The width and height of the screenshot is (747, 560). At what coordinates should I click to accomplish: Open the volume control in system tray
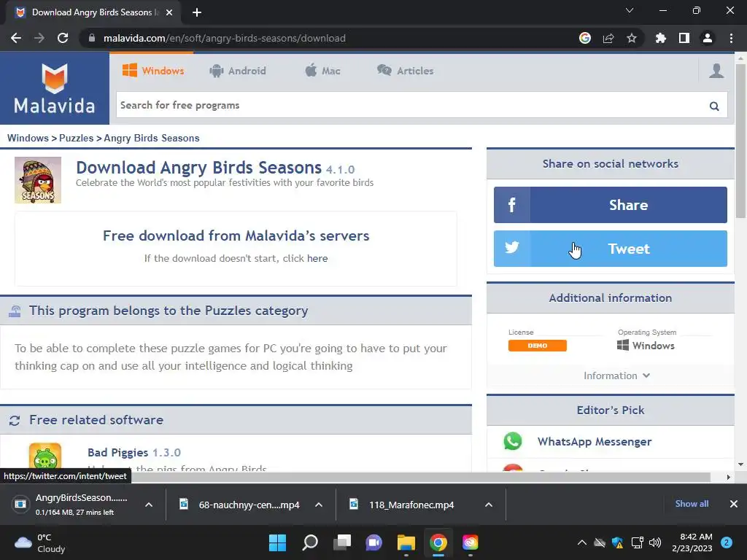tap(655, 542)
